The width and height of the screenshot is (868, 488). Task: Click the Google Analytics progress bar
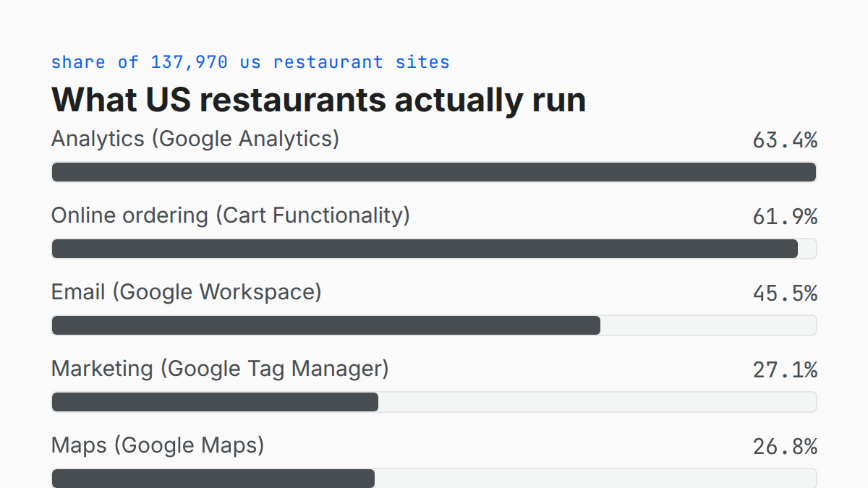click(x=434, y=172)
